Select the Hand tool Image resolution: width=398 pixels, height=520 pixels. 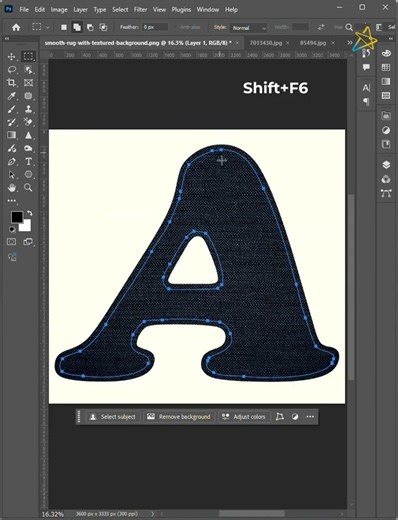[x=12, y=188]
